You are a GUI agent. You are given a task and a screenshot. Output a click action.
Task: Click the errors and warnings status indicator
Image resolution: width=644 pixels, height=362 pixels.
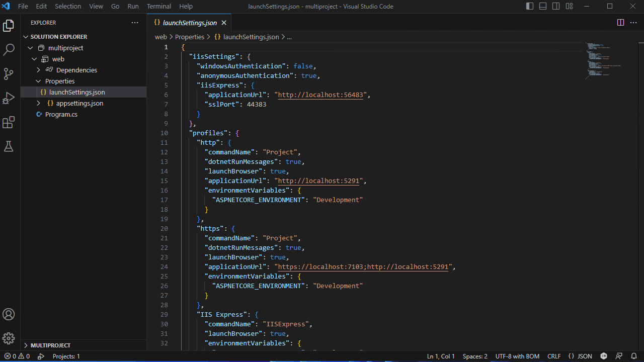pyautogui.click(x=15, y=356)
